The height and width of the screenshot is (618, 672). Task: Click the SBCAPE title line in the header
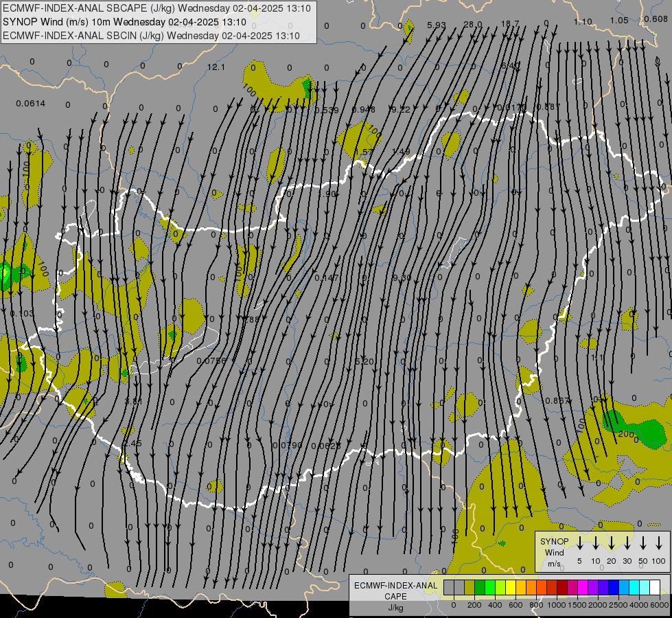(x=157, y=8)
